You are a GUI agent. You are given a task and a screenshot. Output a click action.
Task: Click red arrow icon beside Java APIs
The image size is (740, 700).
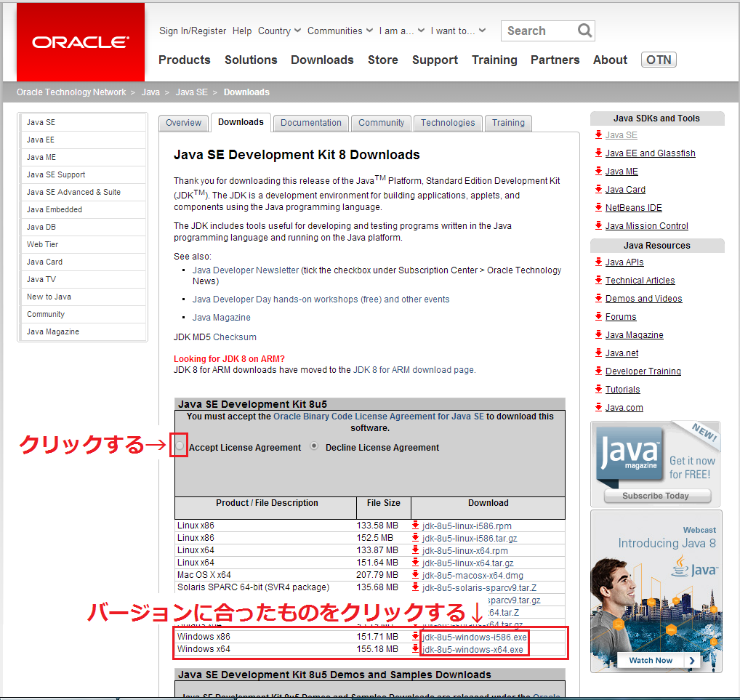pyautogui.click(x=598, y=262)
